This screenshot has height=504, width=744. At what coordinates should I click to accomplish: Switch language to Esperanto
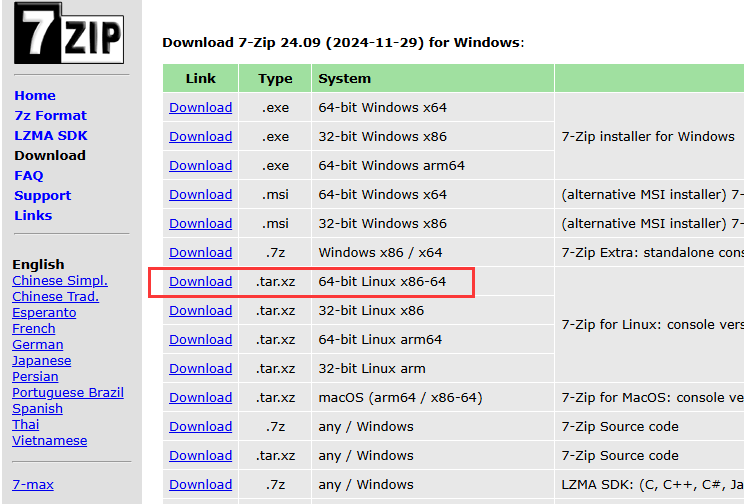pyautogui.click(x=44, y=313)
